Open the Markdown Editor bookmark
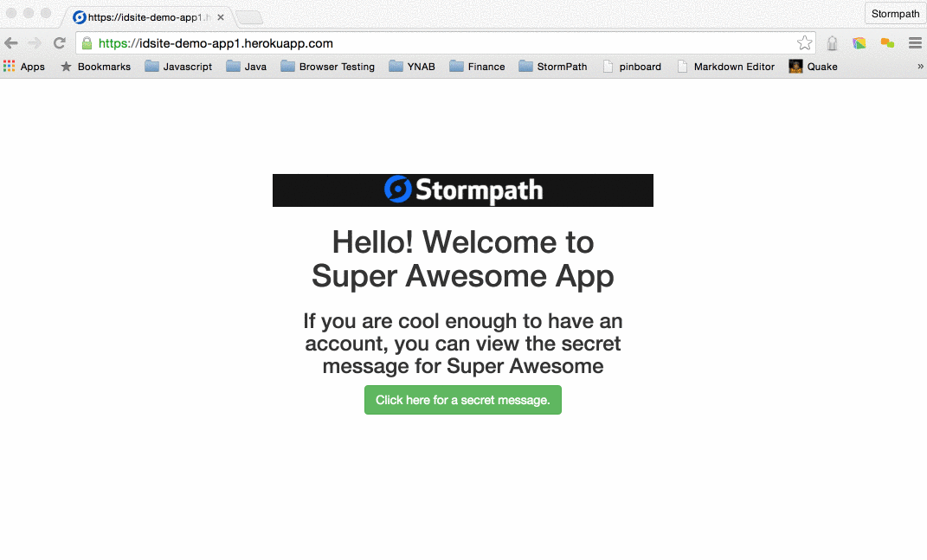Screen dimensions: 927x560 tap(726, 67)
